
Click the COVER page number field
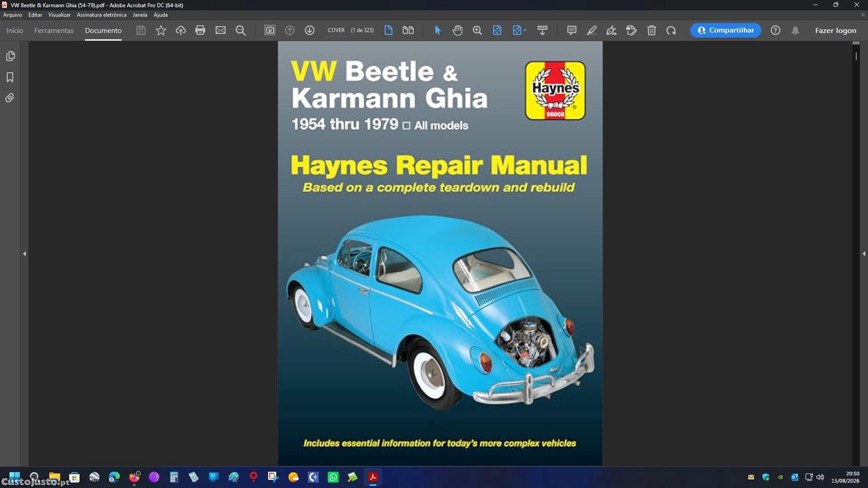[x=336, y=30]
